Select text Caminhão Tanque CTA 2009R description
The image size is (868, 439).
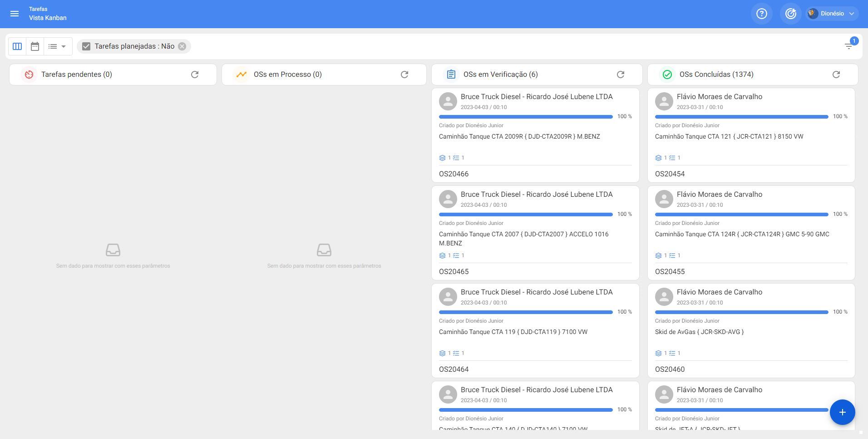(519, 136)
